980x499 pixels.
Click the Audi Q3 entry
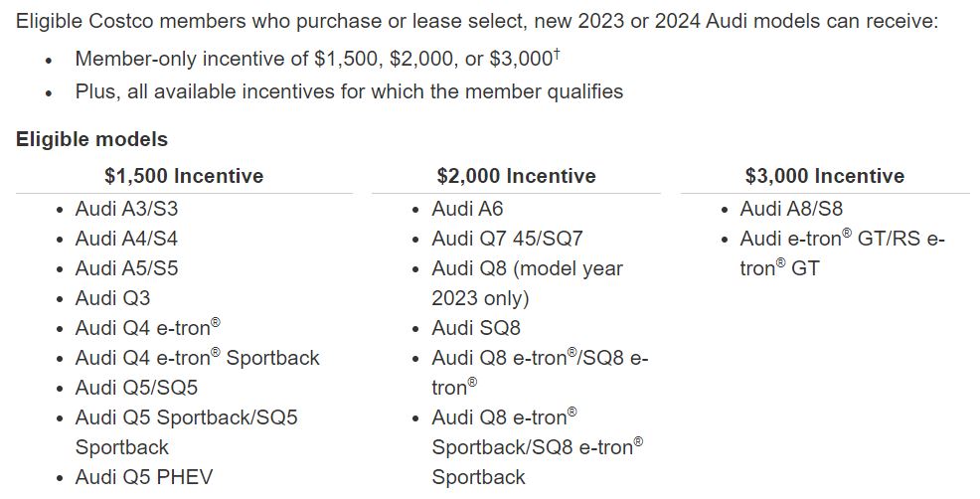pyautogui.click(x=112, y=298)
